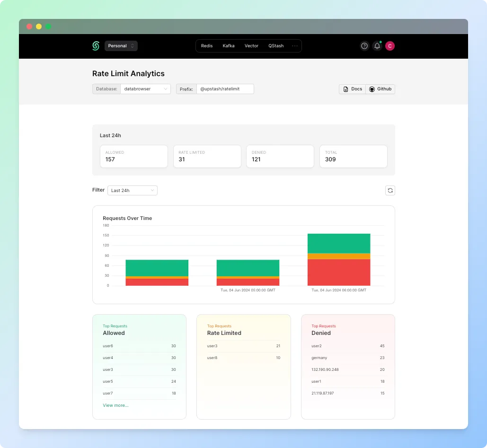Click the Rate Limited 31 stat card
Viewport: 487px width, 448px height.
point(207,156)
